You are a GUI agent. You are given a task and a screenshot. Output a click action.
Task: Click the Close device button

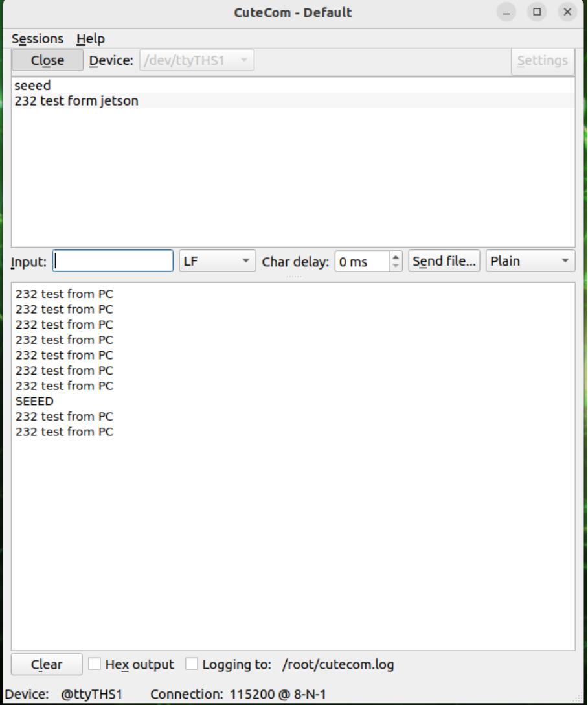pyautogui.click(x=47, y=60)
